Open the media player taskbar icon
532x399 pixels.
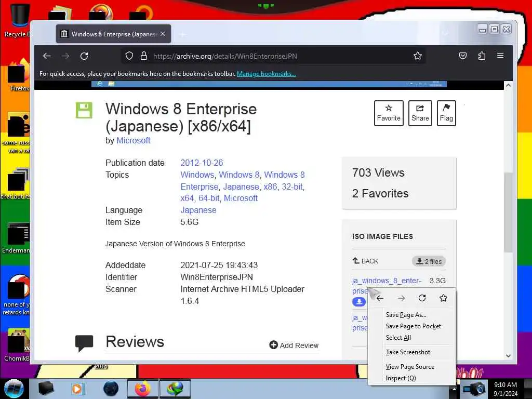[77, 389]
